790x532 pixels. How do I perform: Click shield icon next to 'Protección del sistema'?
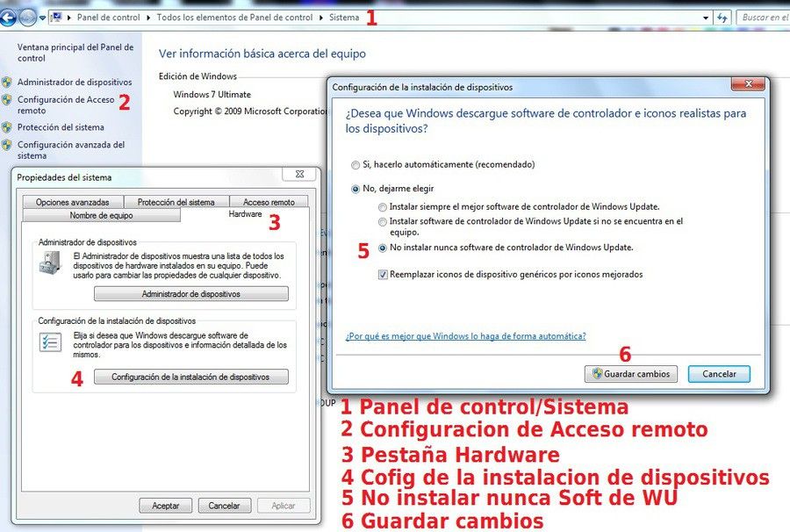[7, 127]
